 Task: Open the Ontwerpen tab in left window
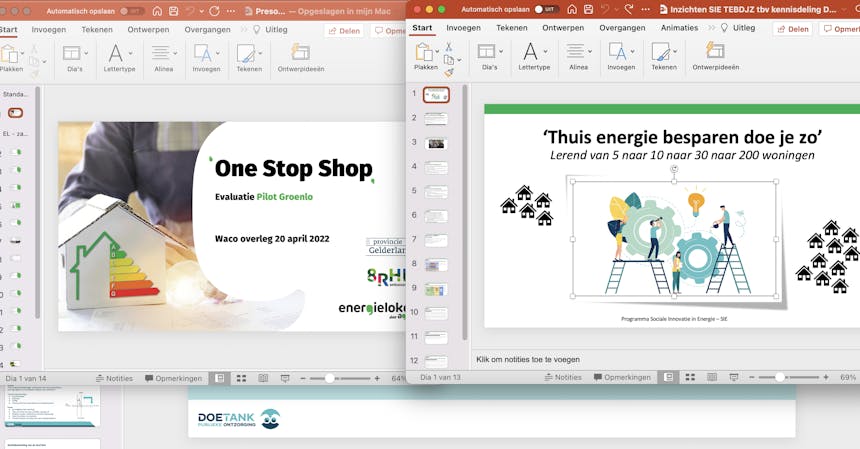pos(147,30)
